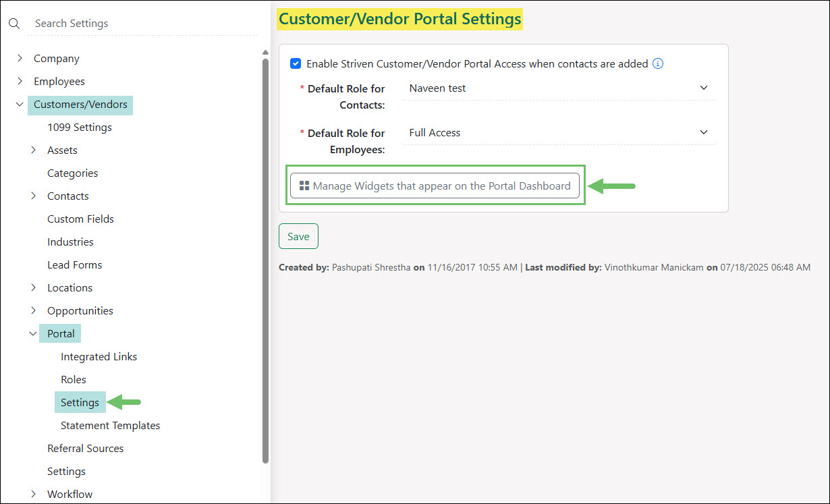
Task: Expand the Assets tree node
Action: pyautogui.click(x=34, y=150)
